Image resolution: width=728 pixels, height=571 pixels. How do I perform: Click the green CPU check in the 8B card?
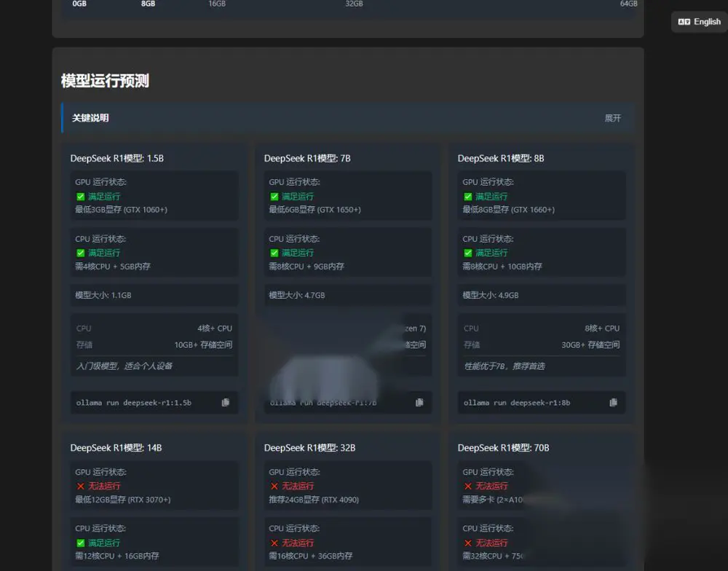[468, 253]
